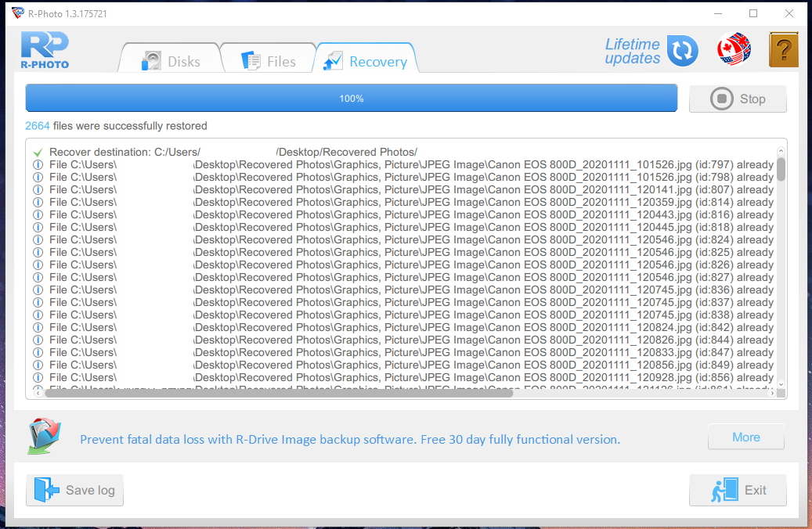Click the horizontal scroll left arrow
Viewport: 812px width, 529px height.
coord(38,394)
